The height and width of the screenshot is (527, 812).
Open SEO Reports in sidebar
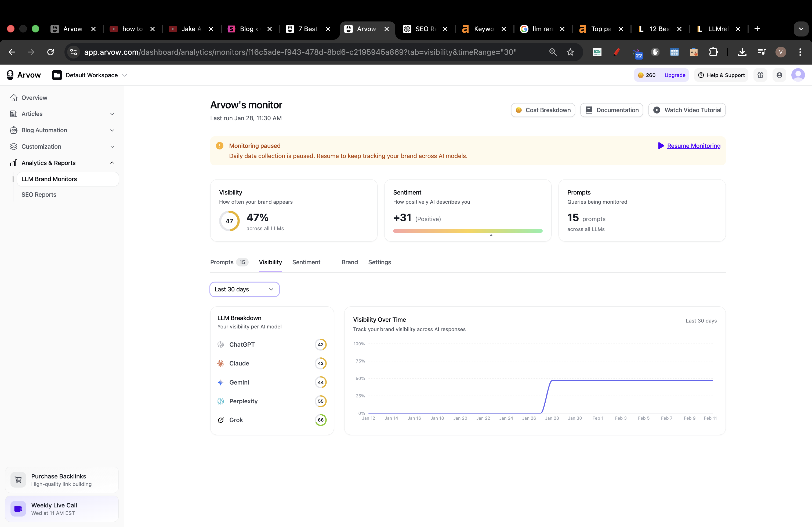click(x=39, y=195)
